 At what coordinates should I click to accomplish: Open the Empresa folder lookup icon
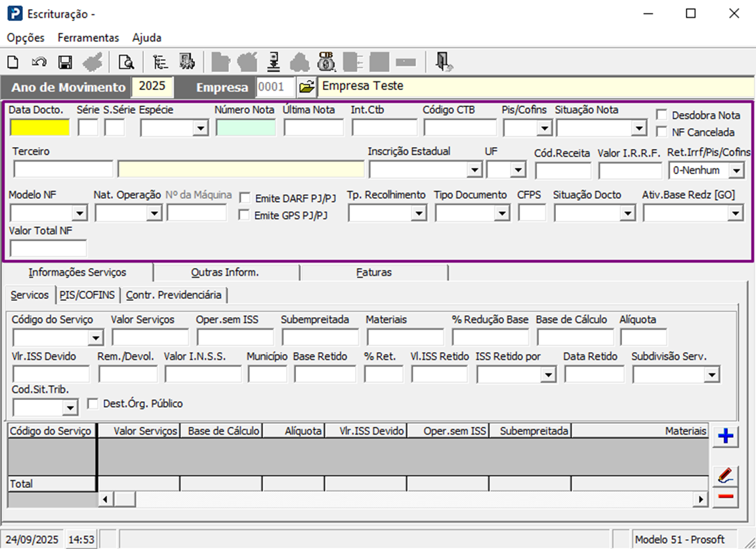(x=306, y=87)
